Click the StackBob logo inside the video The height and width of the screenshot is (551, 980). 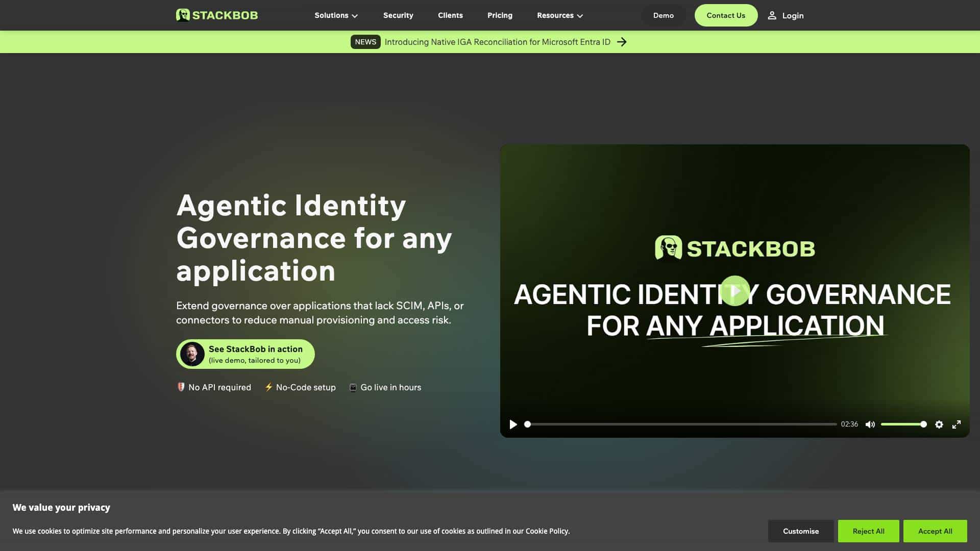735,248
